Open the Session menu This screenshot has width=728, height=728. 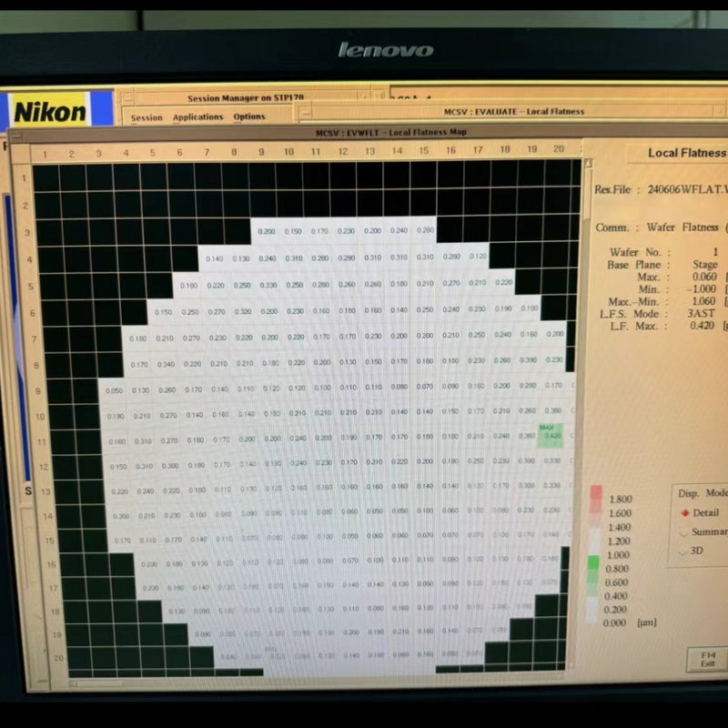(147, 117)
